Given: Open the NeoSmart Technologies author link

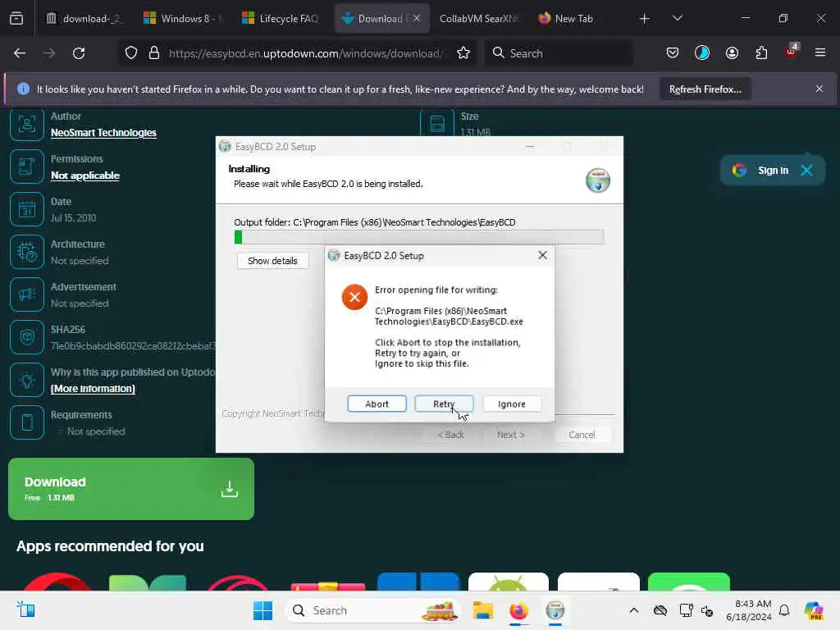Looking at the screenshot, I should 103,132.
